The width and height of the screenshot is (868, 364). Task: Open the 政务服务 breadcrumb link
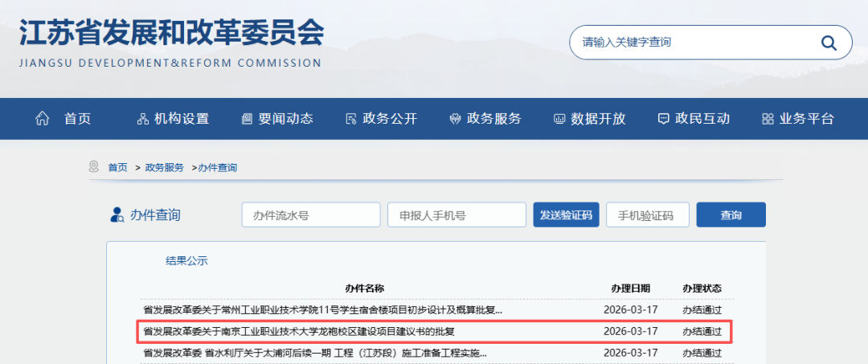click(x=164, y=167)
